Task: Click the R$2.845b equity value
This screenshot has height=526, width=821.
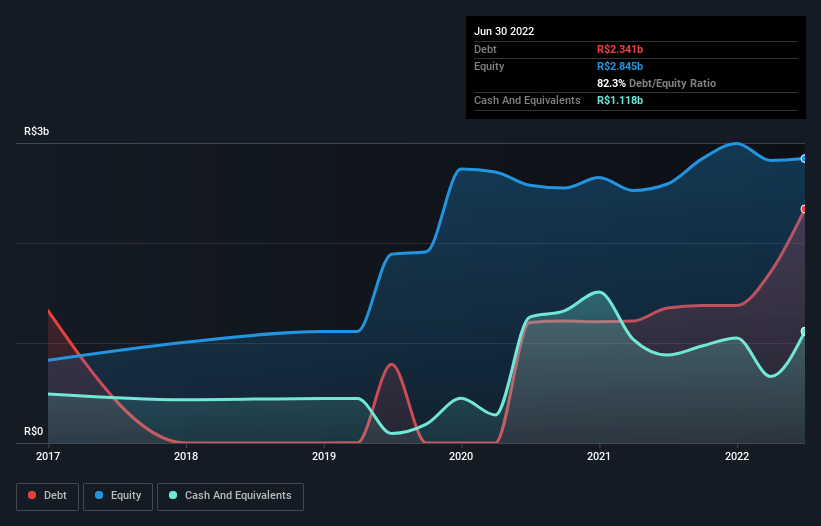Action: click(x=620, y=66)
